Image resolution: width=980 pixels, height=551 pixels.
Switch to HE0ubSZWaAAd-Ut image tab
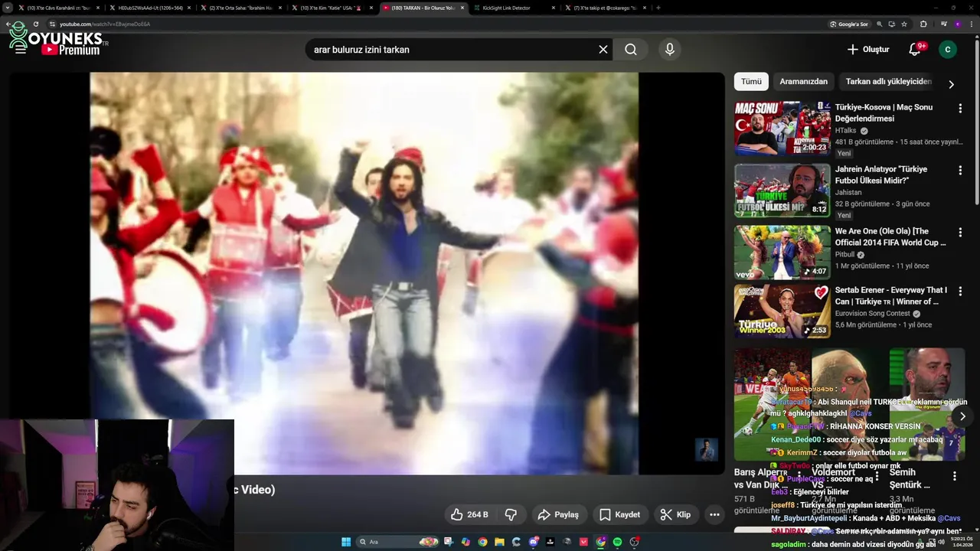point(150,8)
